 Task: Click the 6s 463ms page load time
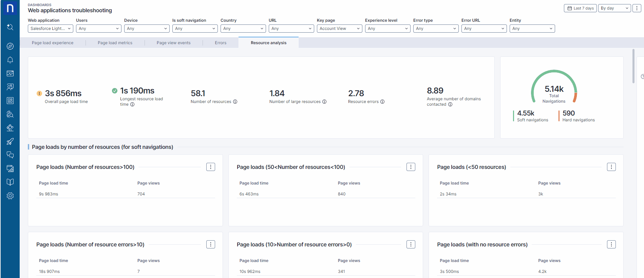pyautogui.click(x=249, y=194)
